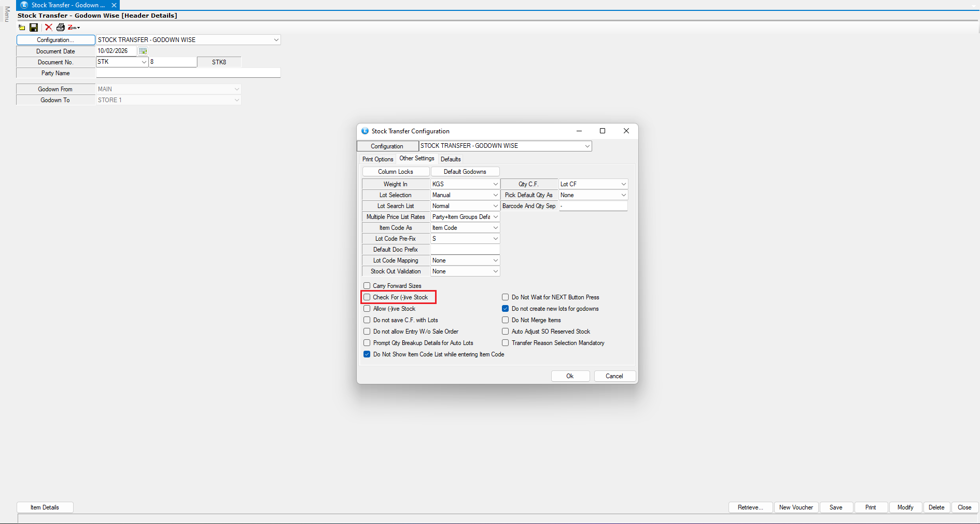The height and width of the screenshot is (524, 980).
Task: Switch to the Defaults tab
Action: click(451, 159)
